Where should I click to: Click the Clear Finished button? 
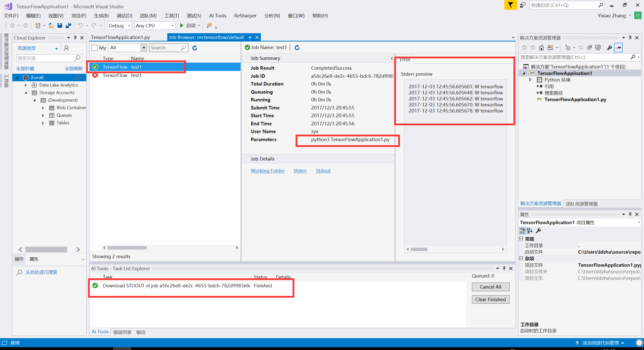click(491, 299)
